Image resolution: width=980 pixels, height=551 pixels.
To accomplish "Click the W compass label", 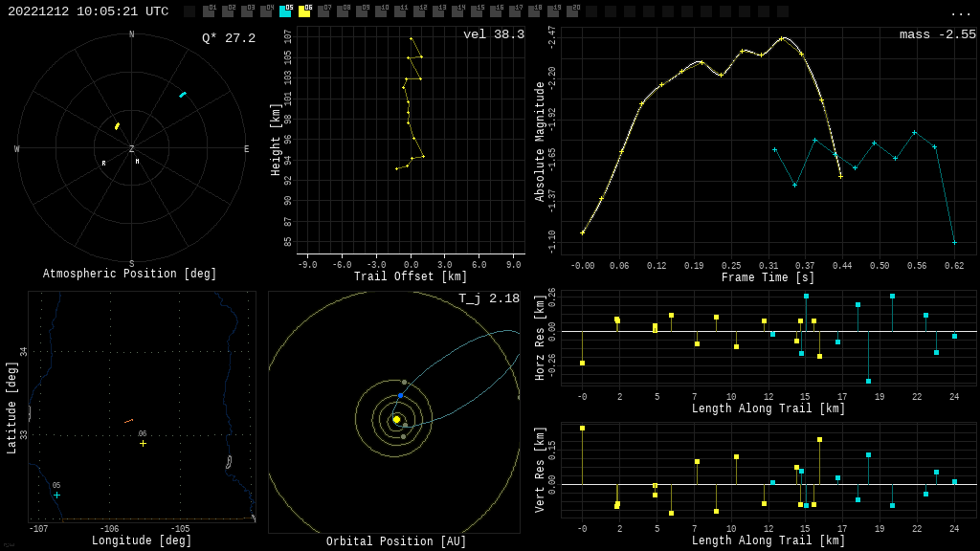I will click(x=17, y=148).
